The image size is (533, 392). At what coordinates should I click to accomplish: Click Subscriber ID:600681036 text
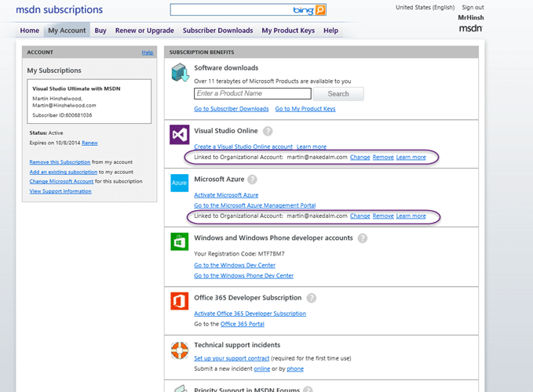(x=62, y=115)
